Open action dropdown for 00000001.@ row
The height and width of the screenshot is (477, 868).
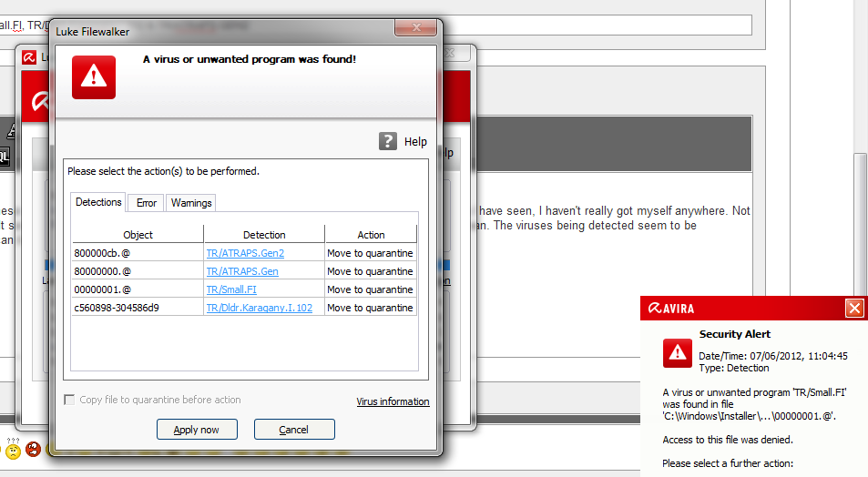click(x=371, y=289)
